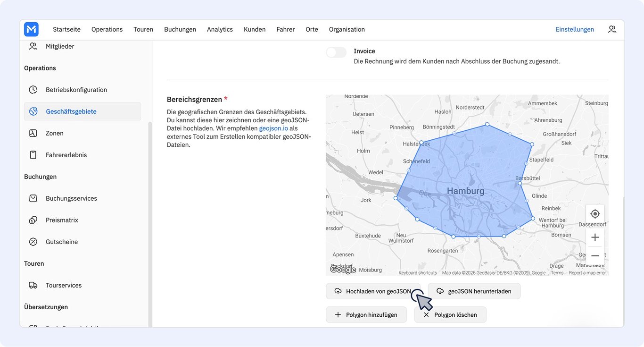Go to the Touren menu
Image resolution: width=644 pixels, height=347 pixels.
point(143,29)
